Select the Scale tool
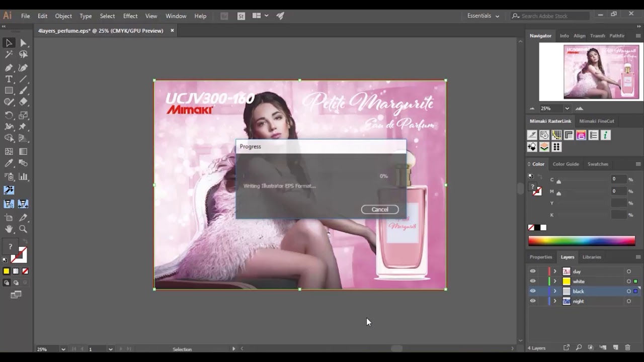Image resolution: width=644 pixels, height=362 pixels. 23,115
